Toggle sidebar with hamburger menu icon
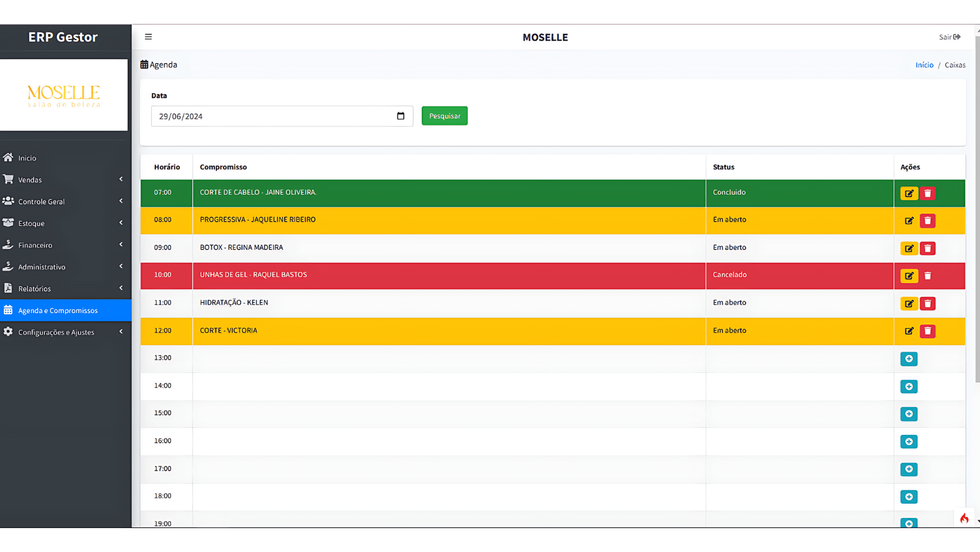 coord(148,37)
